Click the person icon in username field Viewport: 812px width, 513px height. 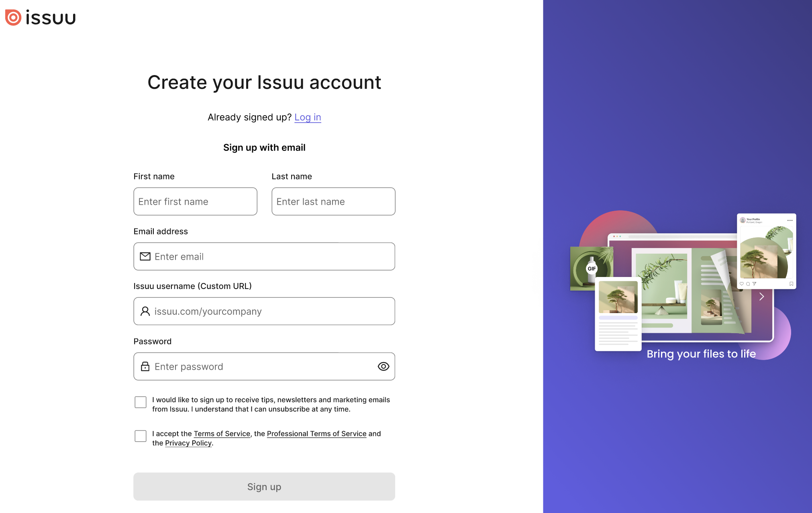[145, 311]
